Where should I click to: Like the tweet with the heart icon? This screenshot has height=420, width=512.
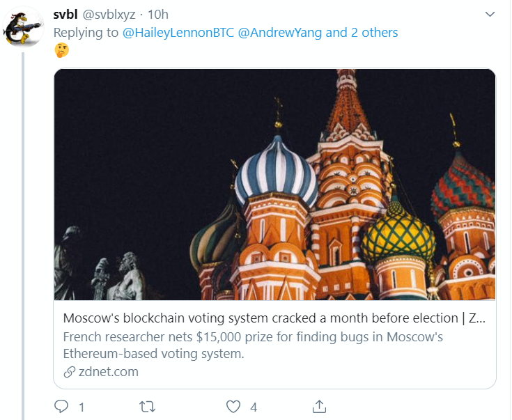point(233,407)
